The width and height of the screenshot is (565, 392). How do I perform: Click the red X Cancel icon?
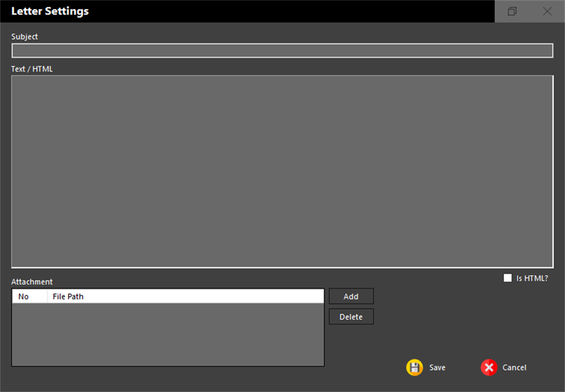(489, 367)
